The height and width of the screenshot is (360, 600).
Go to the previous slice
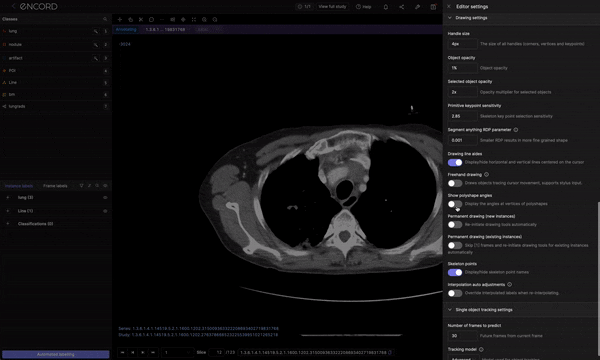pos(132,352)
